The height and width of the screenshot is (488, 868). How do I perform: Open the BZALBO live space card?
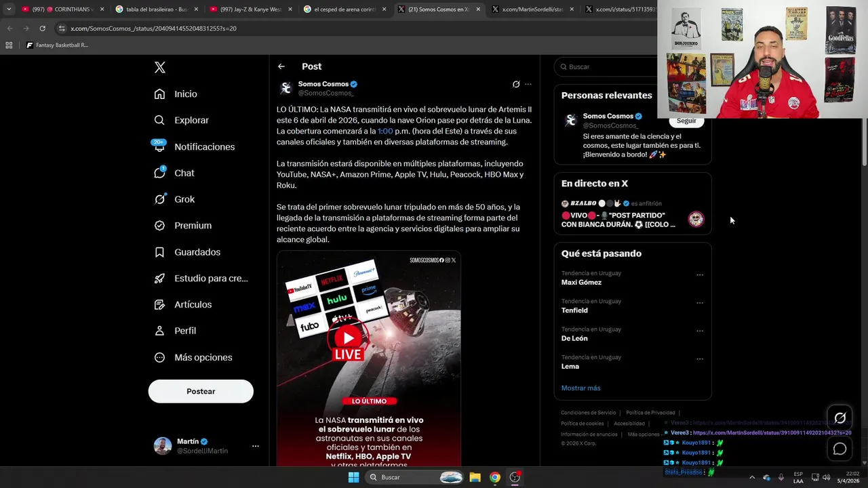633,213
